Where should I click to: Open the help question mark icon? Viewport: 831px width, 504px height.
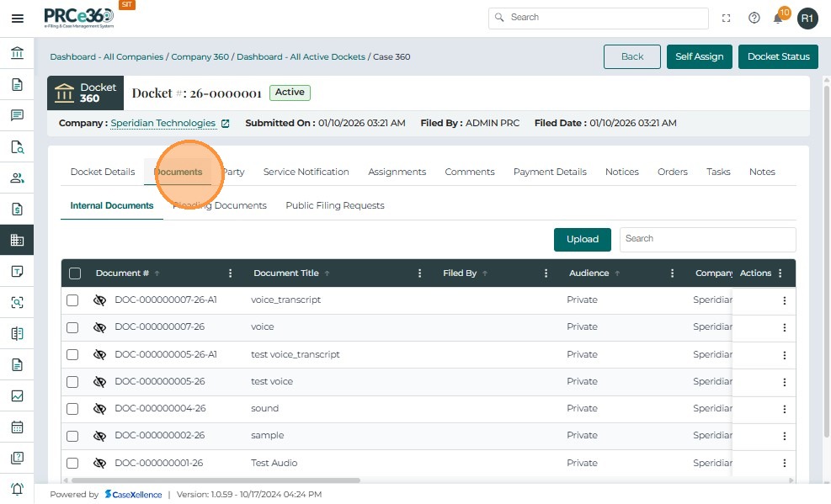tap(754, 18)
